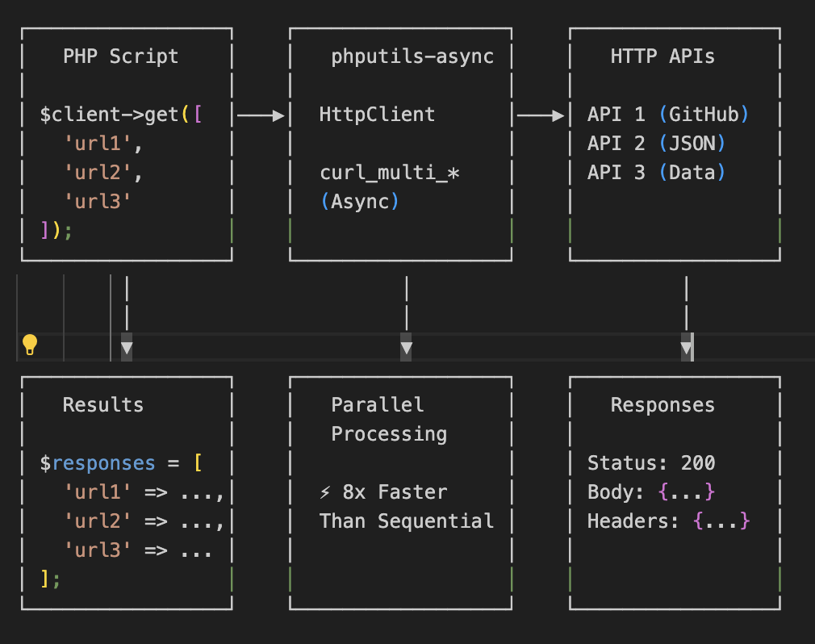Click the HttpClient text
Image resolution: width=815 pixels, height=644 pixels.
pyautogui.click(x=377, y=115)
